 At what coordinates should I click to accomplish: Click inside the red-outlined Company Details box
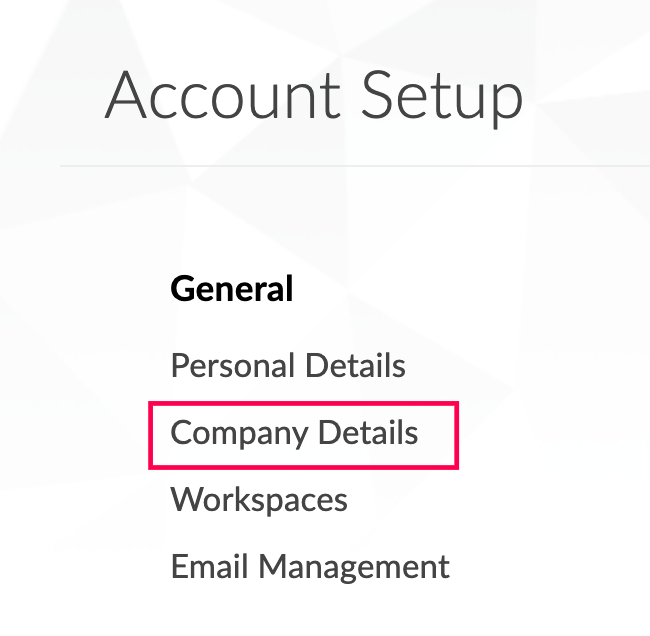coord(303,435)
